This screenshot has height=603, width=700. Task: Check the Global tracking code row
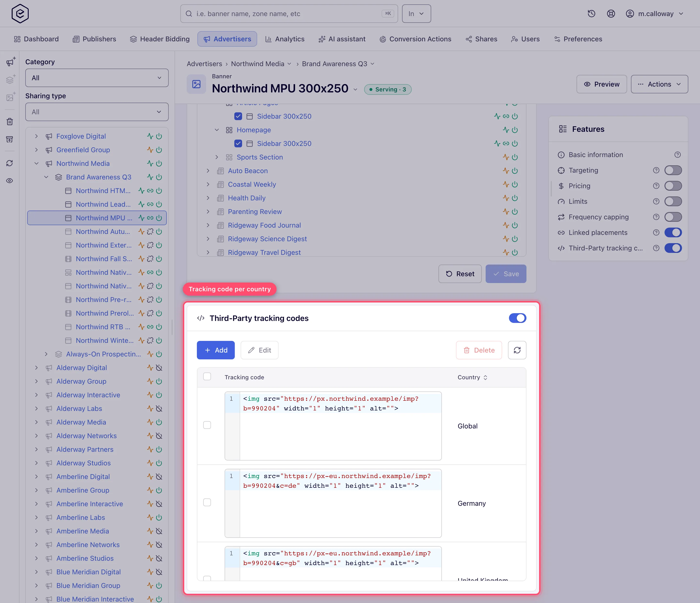[x=207, y=425]
